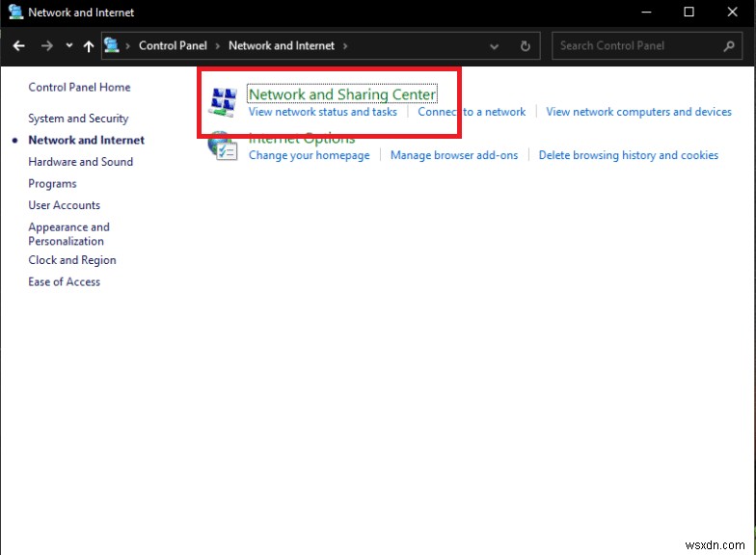Image resolution: width=756 pixels, height=555 pixels.
Task: Click Delete browsing history and cookies
Action: (x=629, y=155)
